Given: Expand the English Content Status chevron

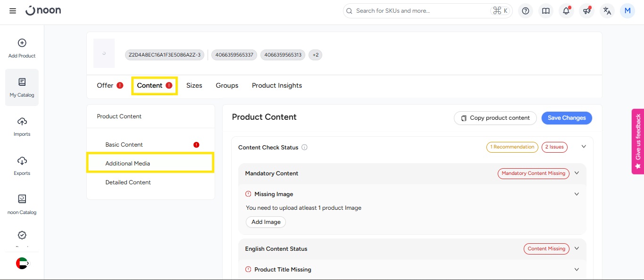Looking at the screenshot, I should (577, 248).
